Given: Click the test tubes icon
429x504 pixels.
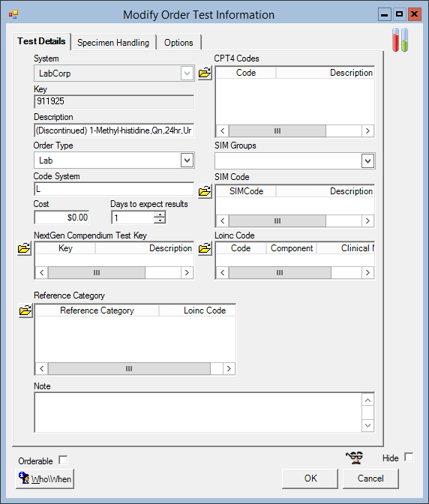Looking at the screenshot, I should (400, 40).
